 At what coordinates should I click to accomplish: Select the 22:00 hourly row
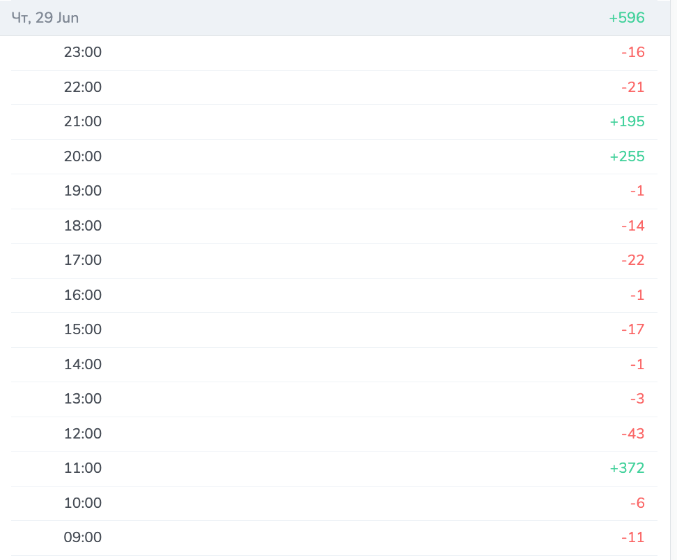point(334,87)
